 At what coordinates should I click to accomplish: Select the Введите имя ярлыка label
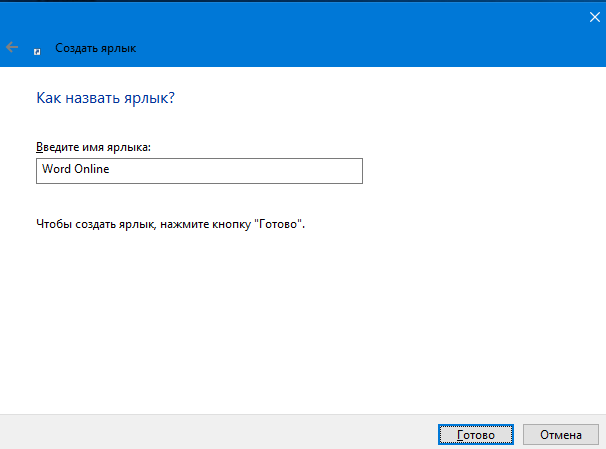(93, 147)
